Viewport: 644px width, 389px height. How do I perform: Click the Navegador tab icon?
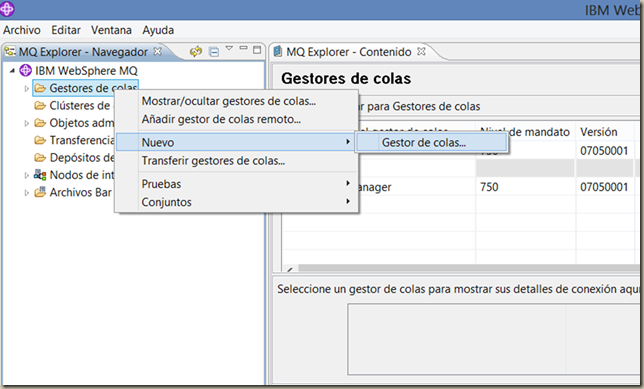(10, 51)
